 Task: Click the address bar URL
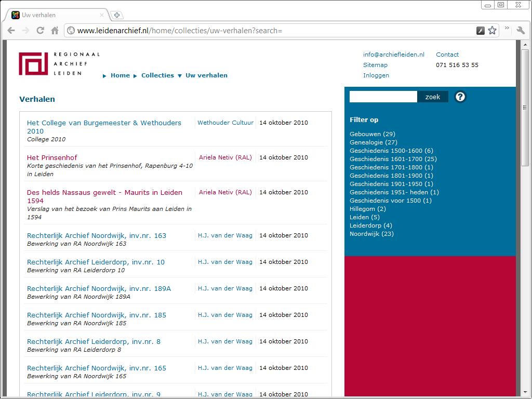[180, 31]
